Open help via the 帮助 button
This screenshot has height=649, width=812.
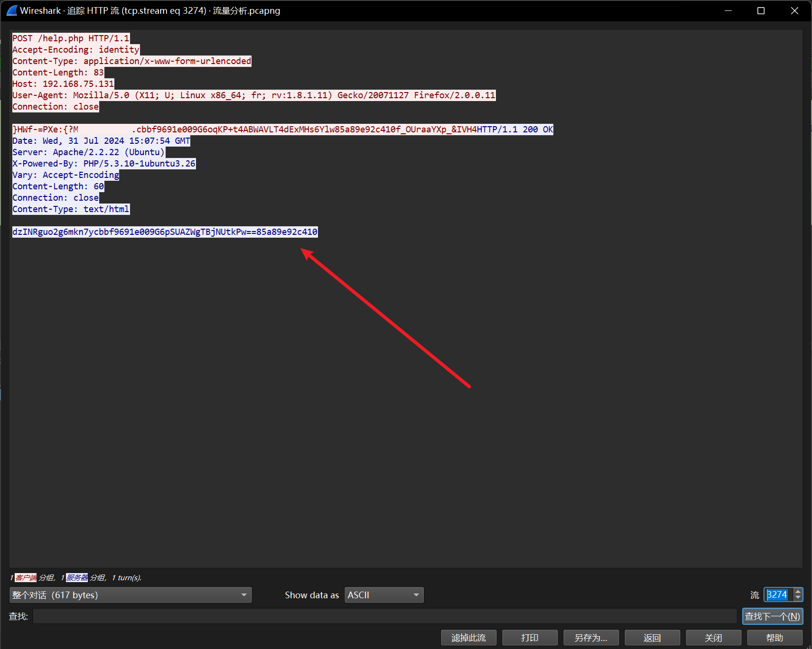pos(775,638)
